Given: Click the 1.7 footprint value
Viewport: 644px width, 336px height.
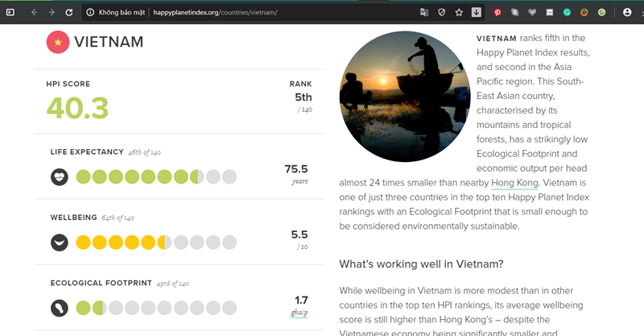Looking at the screenshot, I should click(x=301, y=301).
